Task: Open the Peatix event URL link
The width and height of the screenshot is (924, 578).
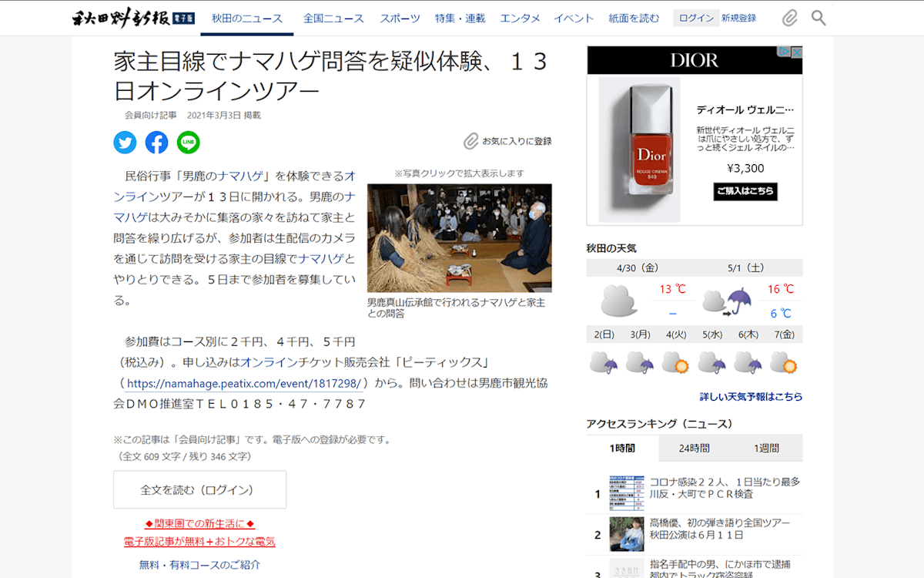Action: coord(243,383)
